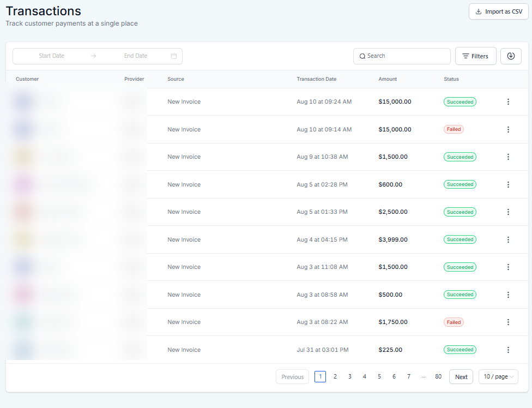Click Succeeded badge for $225.00 row

[x=460, y=350]
